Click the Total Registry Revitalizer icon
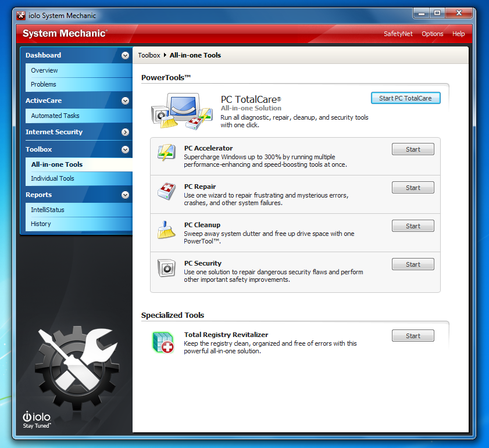Viewport: 489px width, 448px height. 163,342
